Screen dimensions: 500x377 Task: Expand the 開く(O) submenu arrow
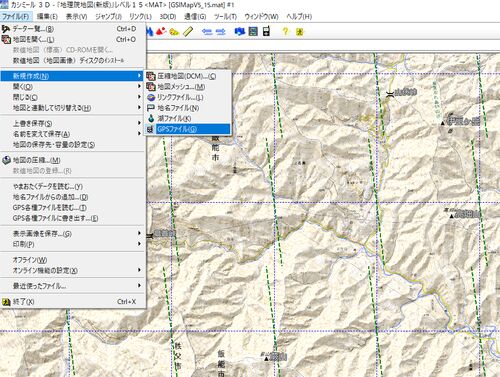pos(139,86)
